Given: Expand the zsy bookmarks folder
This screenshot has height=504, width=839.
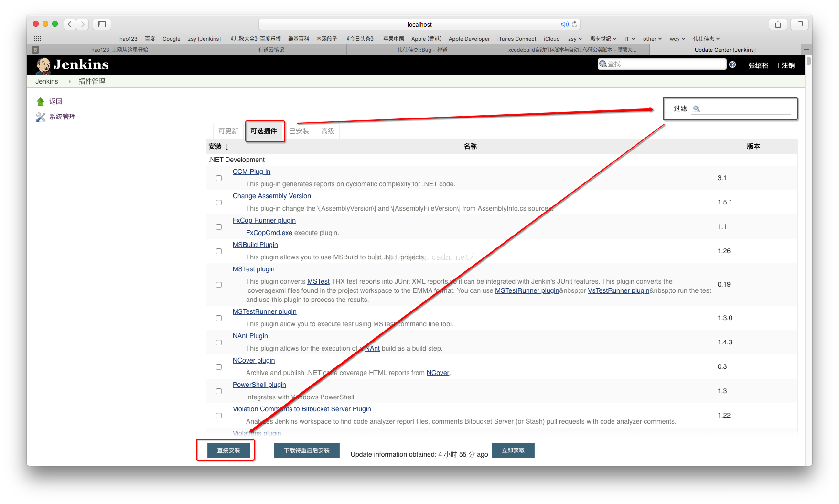Looking at the screenshot, I should 575,39.
